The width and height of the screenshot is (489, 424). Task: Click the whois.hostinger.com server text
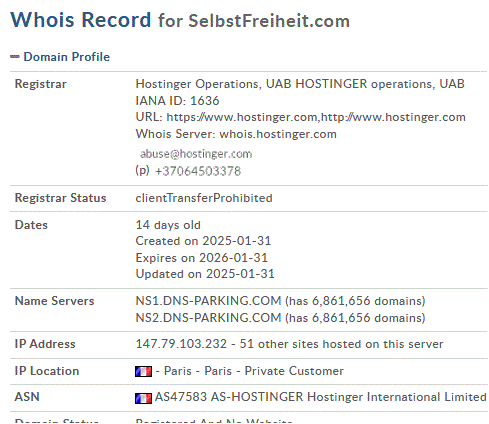coord(278,134)
